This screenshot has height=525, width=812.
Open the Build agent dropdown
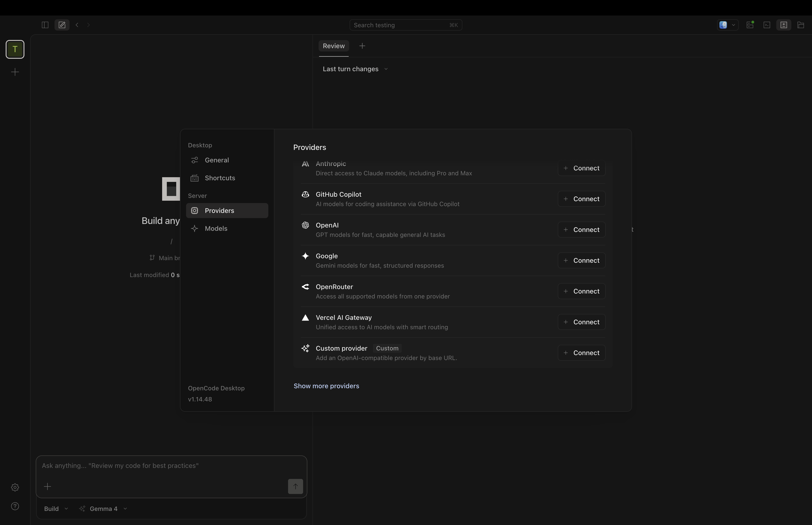pos(56,509)
